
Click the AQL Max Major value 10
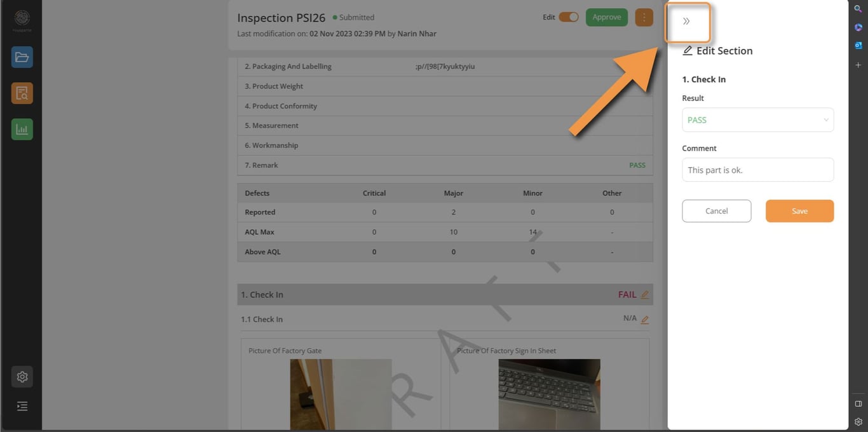pos(454,232)
